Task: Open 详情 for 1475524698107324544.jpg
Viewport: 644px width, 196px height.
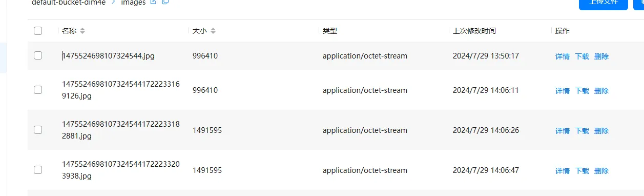Action: tap(563, 56)
